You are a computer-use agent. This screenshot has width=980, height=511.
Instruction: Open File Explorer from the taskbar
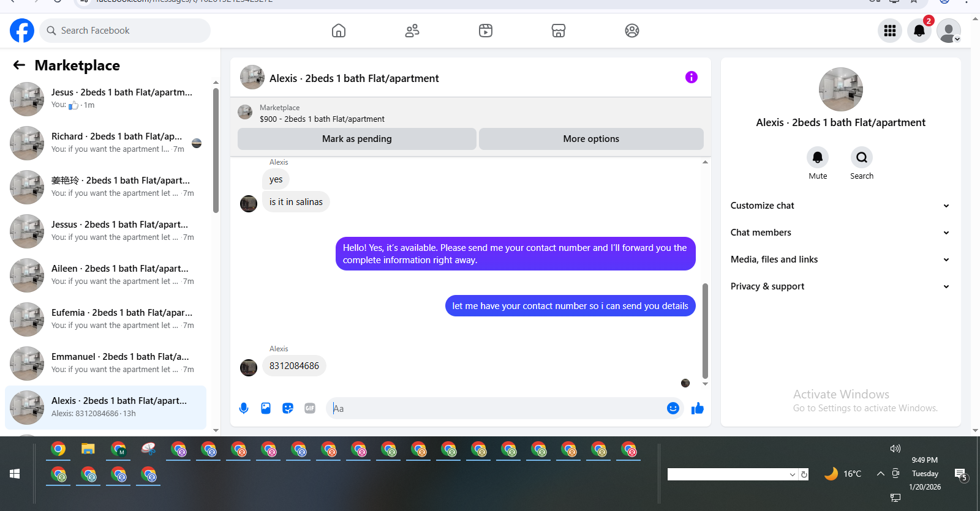coord(88,450)
